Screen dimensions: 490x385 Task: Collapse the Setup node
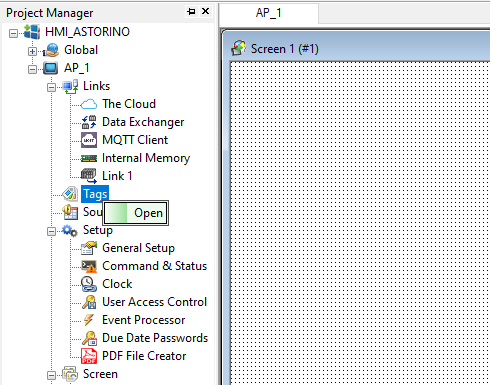[51, 231]
